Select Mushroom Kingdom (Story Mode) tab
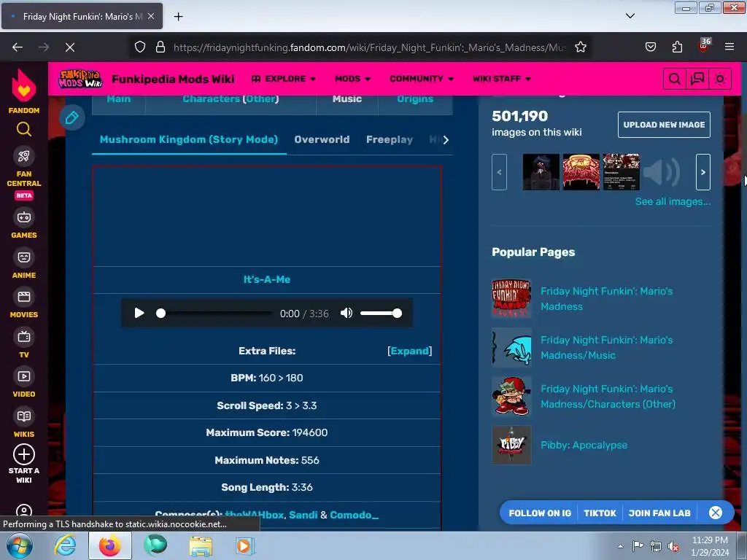The width and height of the screenshot is (747, 560). pos(189,139)
